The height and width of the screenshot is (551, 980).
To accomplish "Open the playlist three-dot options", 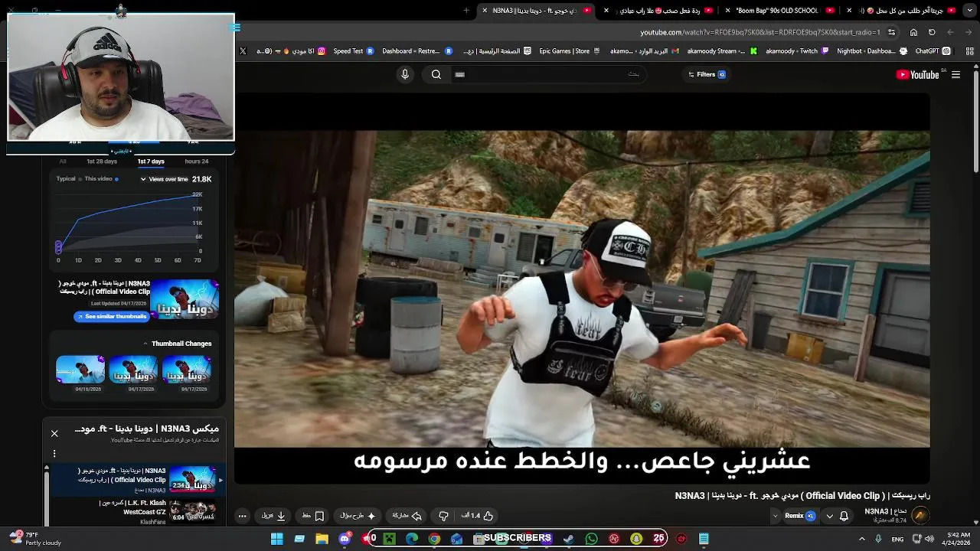I will coord(54,454).
